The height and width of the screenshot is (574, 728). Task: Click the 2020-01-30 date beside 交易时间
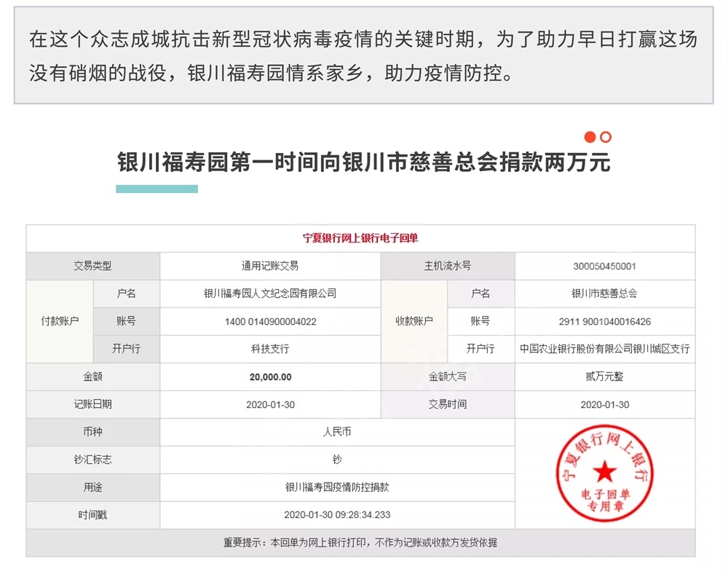pos(604,404)
